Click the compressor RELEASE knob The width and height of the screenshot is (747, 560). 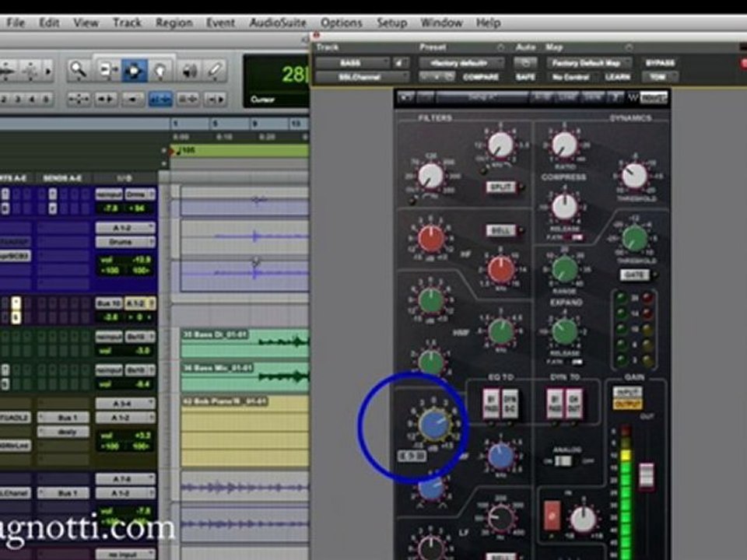565,207
